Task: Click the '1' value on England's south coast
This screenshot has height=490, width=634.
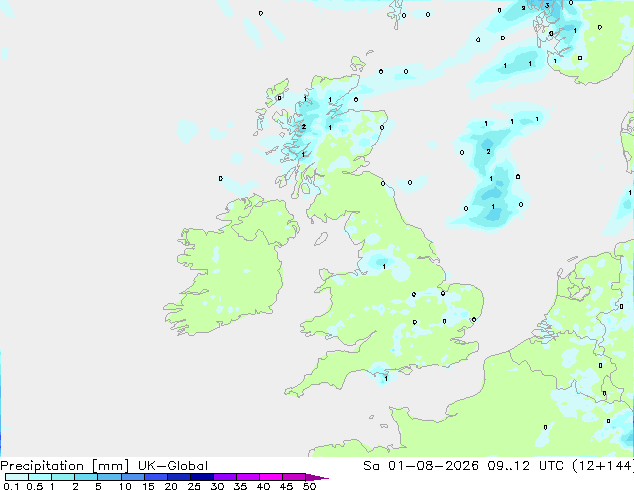Action: (386, 379)
